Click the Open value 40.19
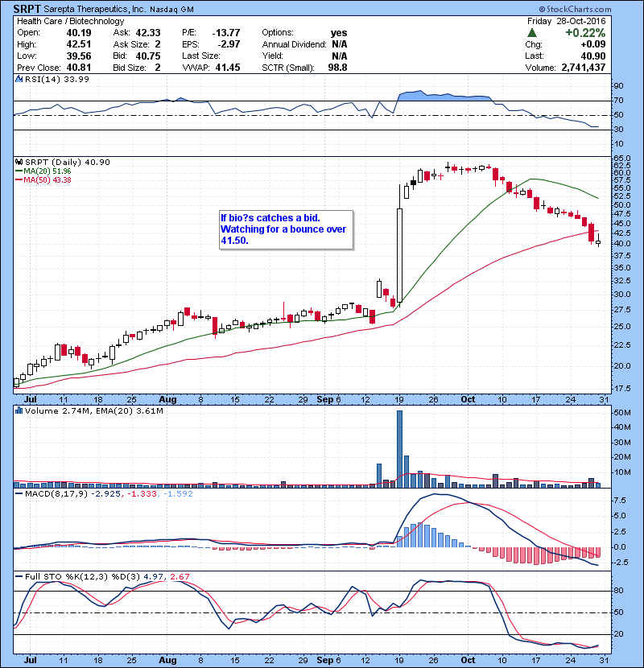This screenshot has height=668, width=644. (x=79, y=33)
